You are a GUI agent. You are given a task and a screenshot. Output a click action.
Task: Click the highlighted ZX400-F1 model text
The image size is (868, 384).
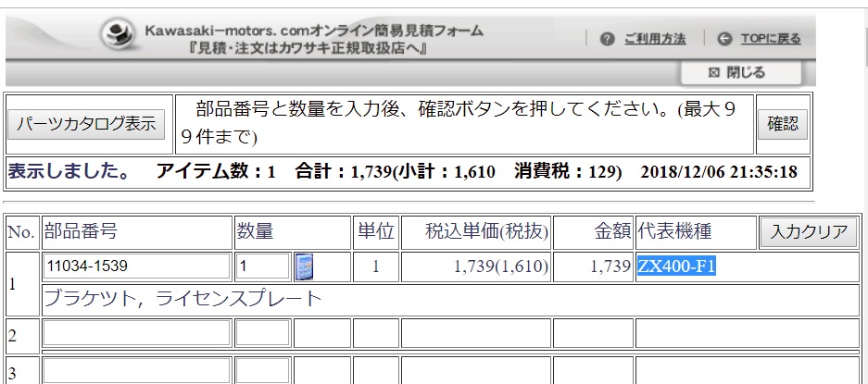point(678,266)
